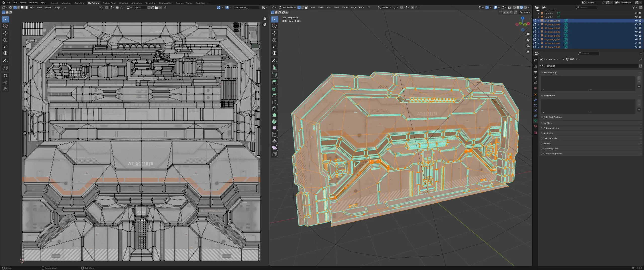Click the outliner search field
Viewport: 644px width, 270px height.
(x=586, y=7)
